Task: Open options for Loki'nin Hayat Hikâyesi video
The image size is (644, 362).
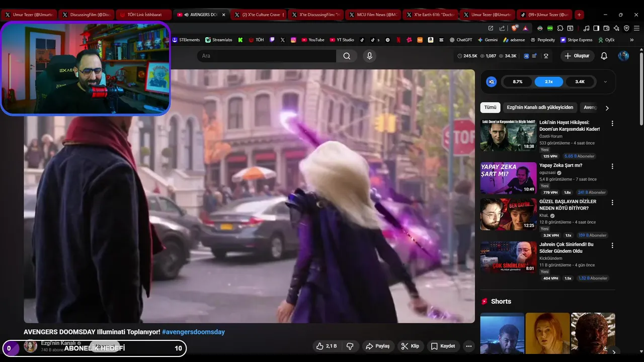Action: pyautogui.click(x=612, y=123)
